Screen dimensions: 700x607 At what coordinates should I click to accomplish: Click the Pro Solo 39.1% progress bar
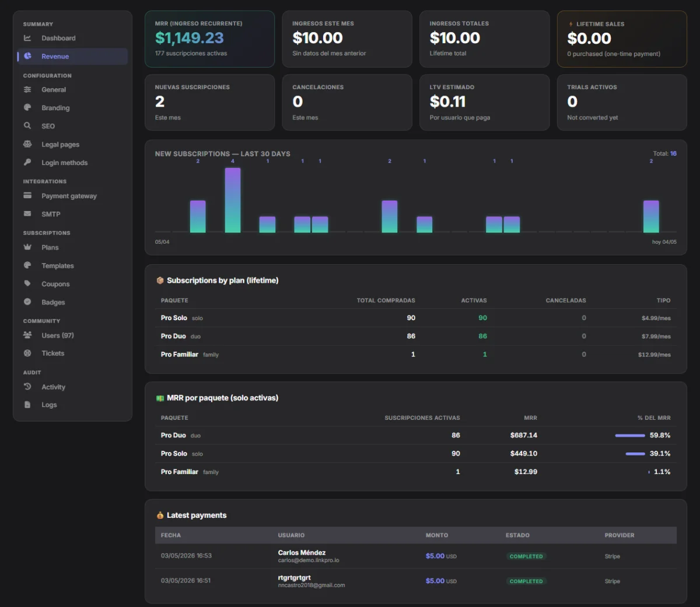[635, 454]
